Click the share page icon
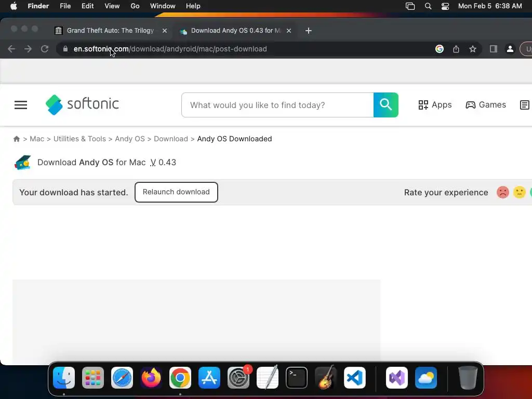 coord(456,49)
